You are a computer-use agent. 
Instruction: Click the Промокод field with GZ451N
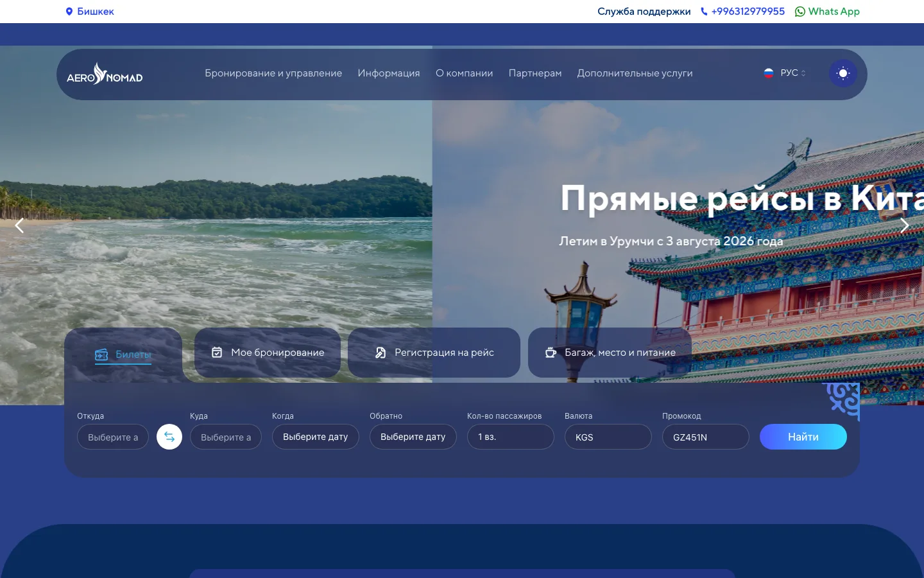tap(706, 437)
